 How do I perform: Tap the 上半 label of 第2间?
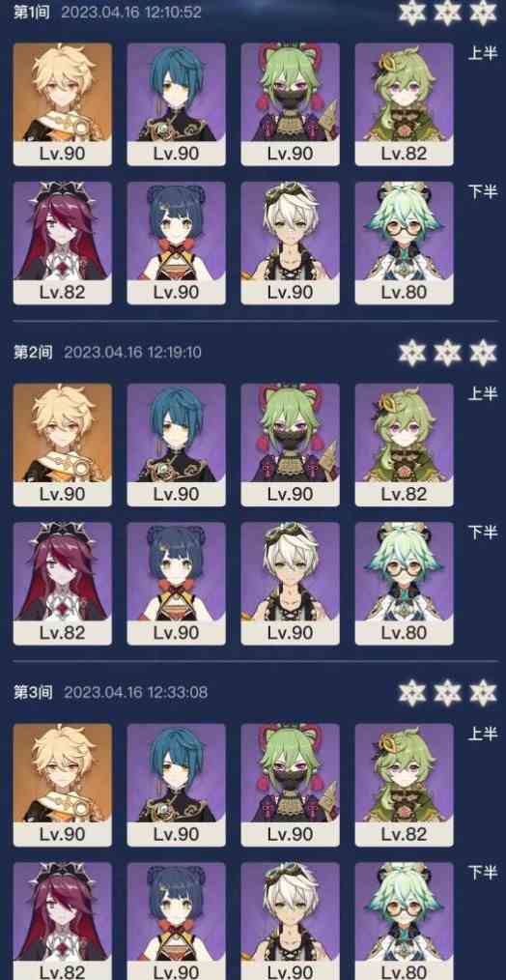point(483,393)
